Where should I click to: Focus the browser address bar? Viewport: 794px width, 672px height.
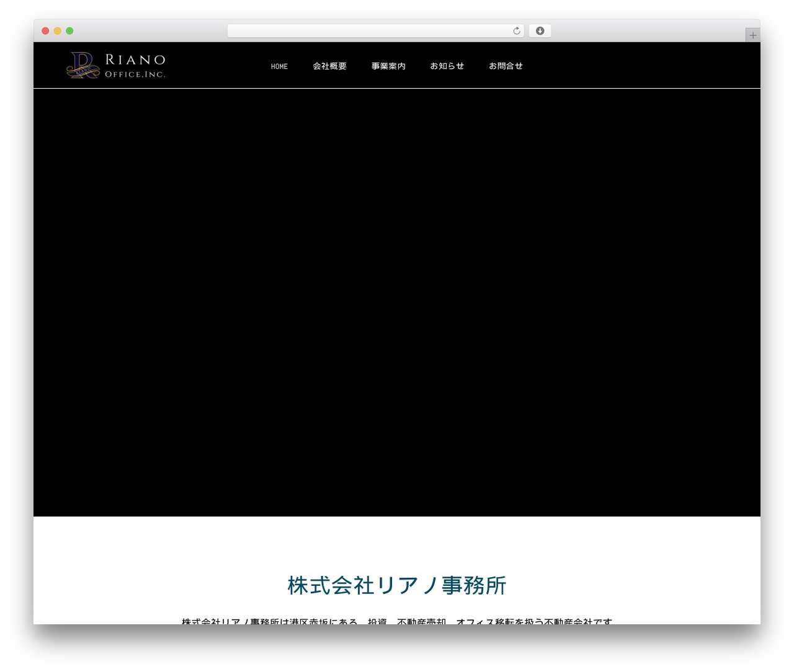pyautogui.click(x=376, y=31)
